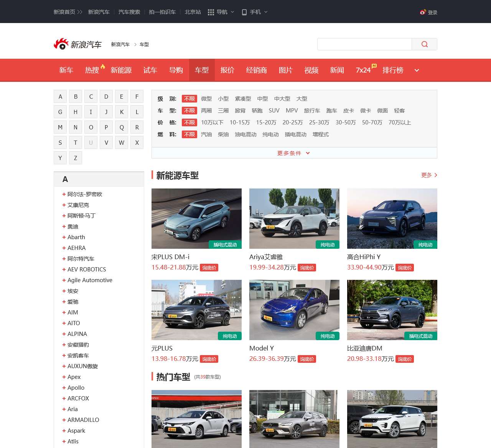
Task: Select 不限 for 价格 filter
Action: pyautogui.click(x=189, y=122)
